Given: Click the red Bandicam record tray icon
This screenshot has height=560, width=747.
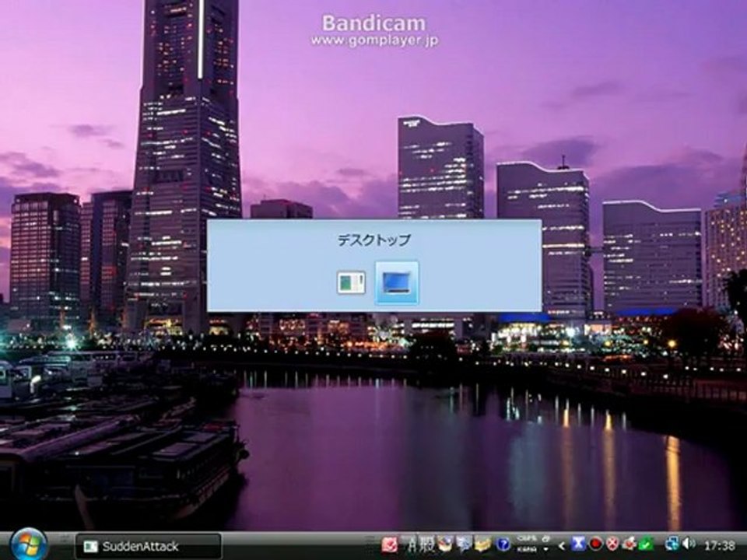Looking at the screenshot, I should (595, 544).
